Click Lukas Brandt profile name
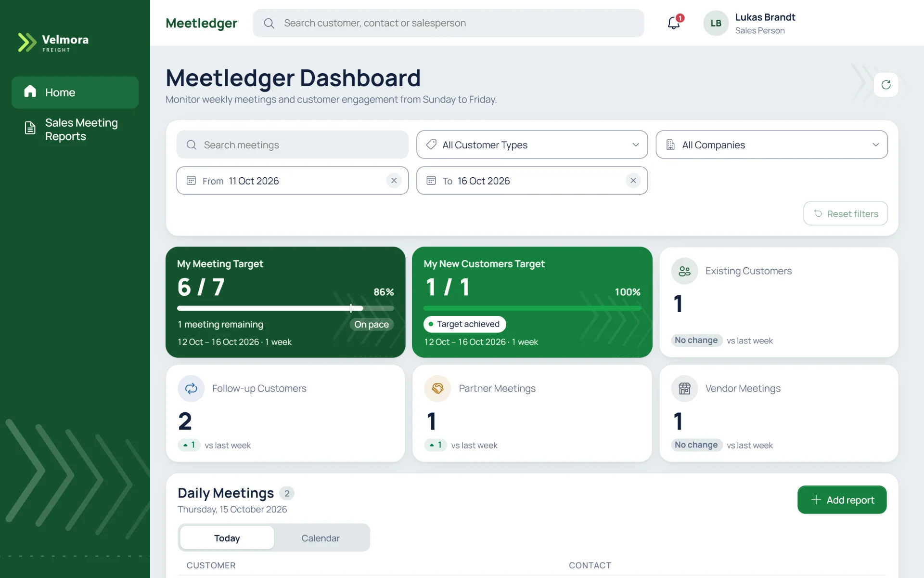Viewport: 924px width, 578px height. (765, 17)
